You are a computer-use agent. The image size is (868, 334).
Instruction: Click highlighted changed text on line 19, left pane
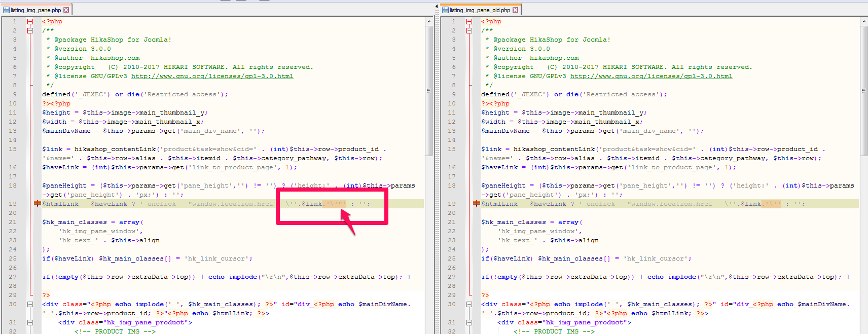[335, 204]
